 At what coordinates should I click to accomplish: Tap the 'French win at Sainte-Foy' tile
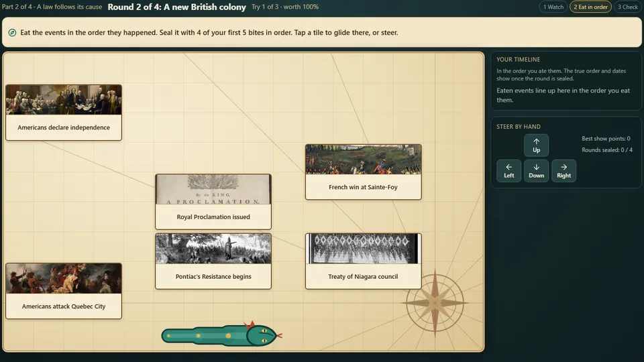tap(363, 172)
